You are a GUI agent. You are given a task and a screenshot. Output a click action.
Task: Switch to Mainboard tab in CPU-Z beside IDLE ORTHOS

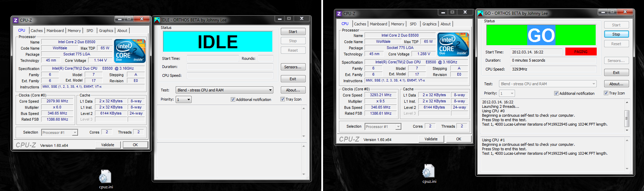[55, 31]
